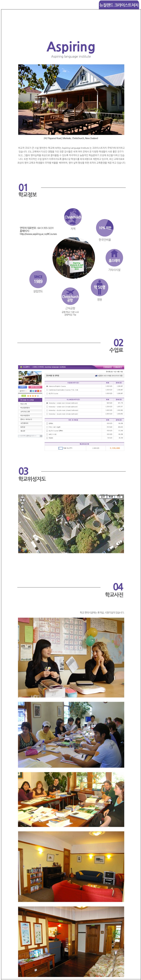
Task: Click the weeks quantity input field
Action: pos(60,448)
